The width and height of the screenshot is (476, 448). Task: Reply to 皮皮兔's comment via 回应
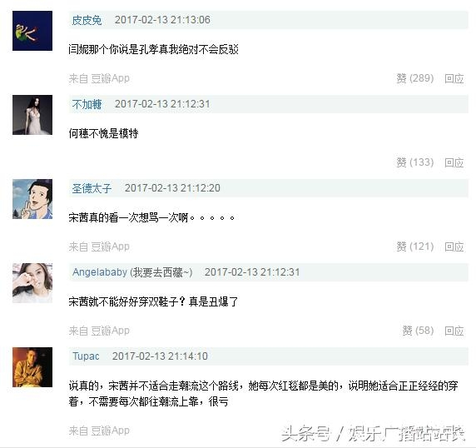point(454,78)
